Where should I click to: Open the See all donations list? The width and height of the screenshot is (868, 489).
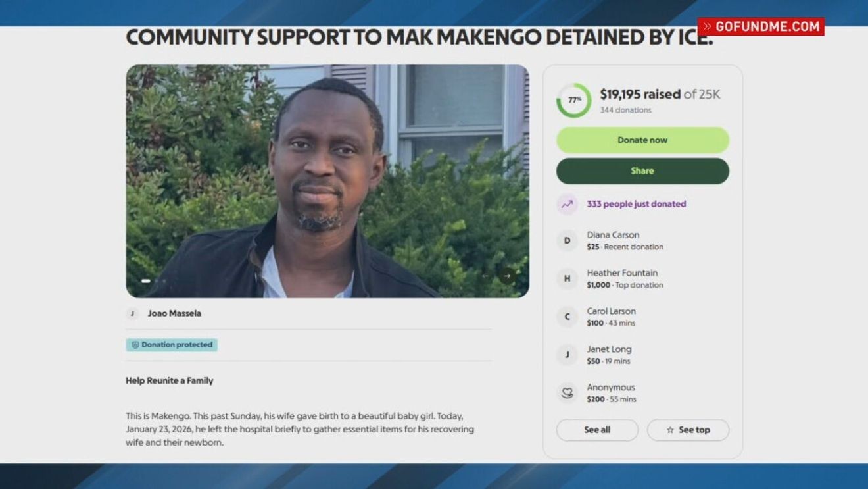point(597,430)
